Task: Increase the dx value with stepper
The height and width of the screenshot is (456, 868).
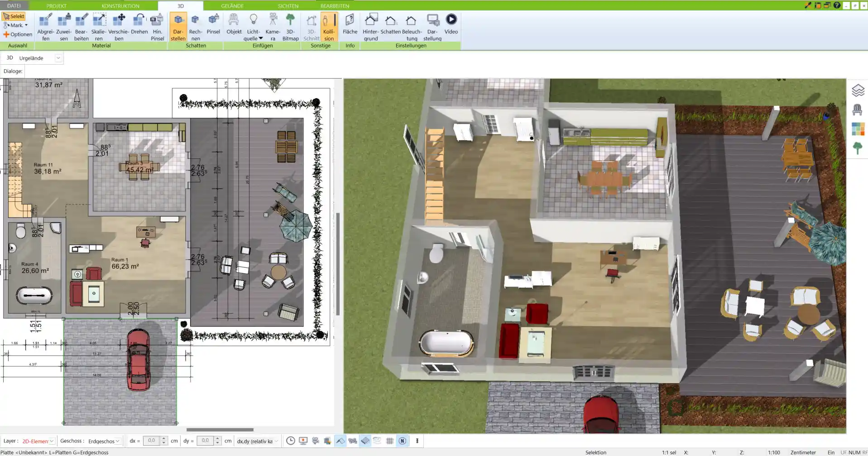Action: click(164, 438)
